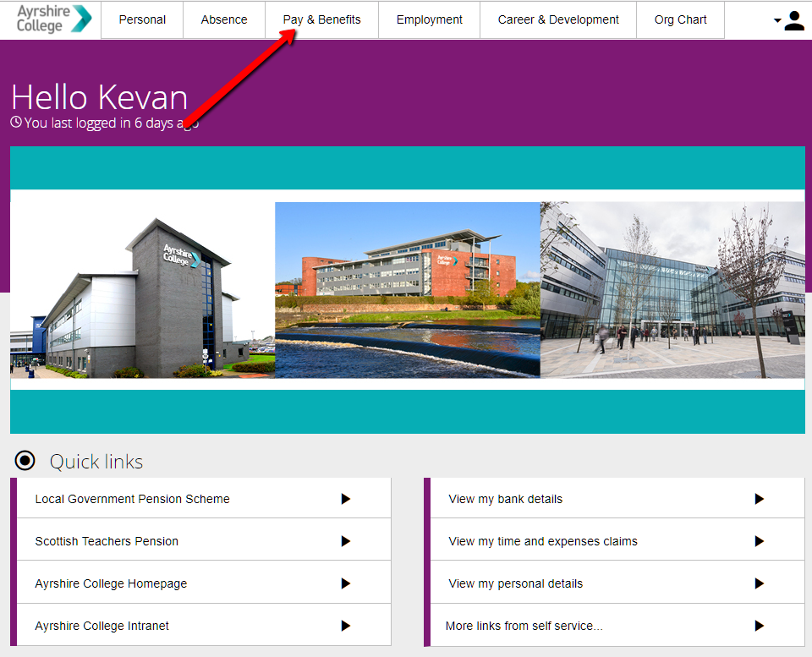The height and width of the screenshot is (657, 812).
Task: Open Ayrshire College Intranet link
Action: tap(204, 626)
